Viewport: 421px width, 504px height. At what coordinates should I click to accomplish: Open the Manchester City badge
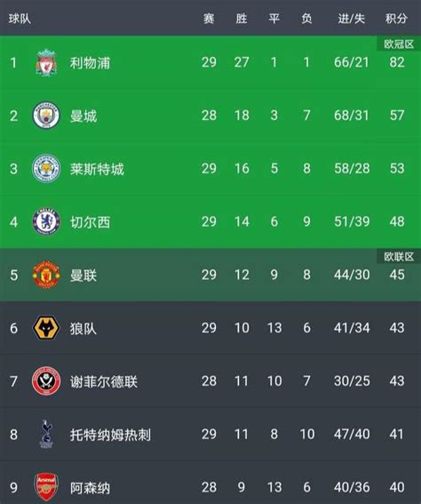46,116
